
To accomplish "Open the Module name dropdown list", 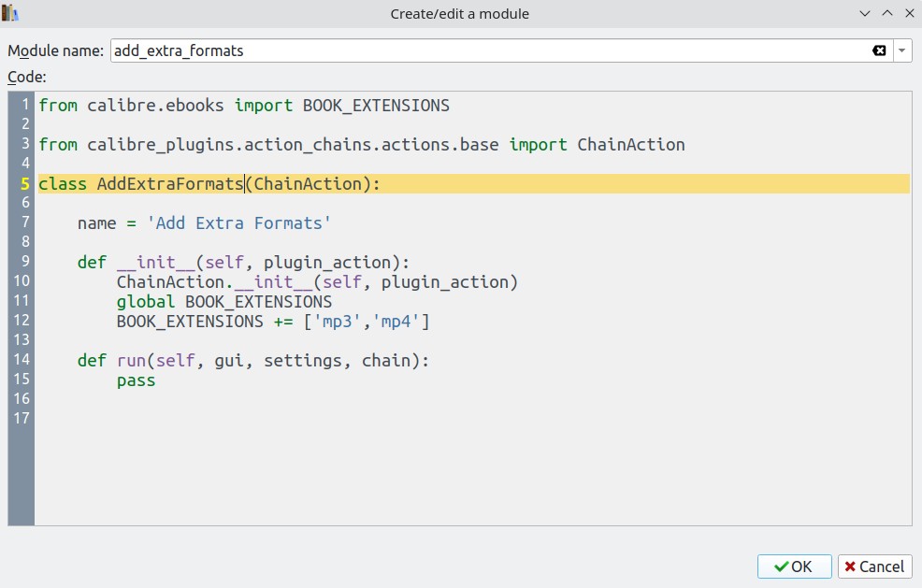I will pos(902,50).
